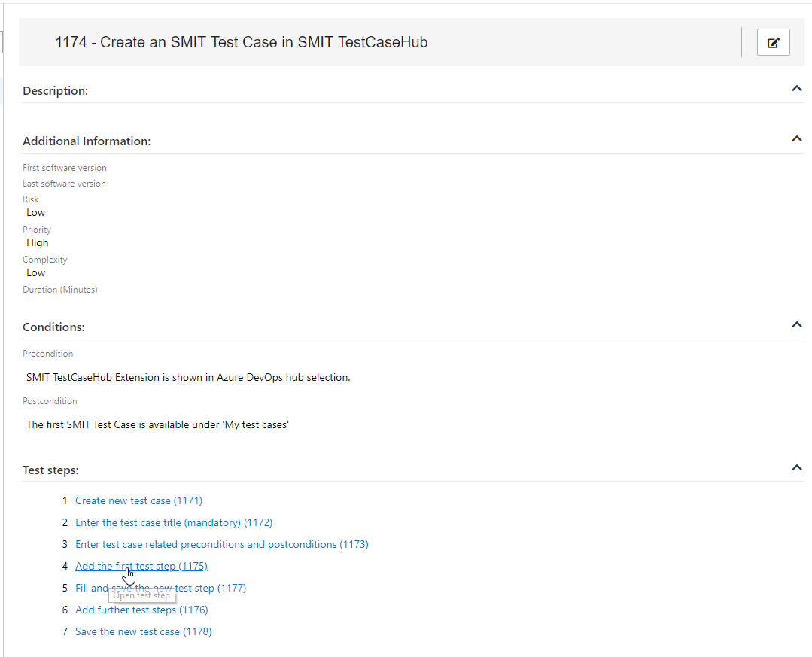Open 'Save the new test case (1178)' step
812x657 pixels.
(143, 631)
